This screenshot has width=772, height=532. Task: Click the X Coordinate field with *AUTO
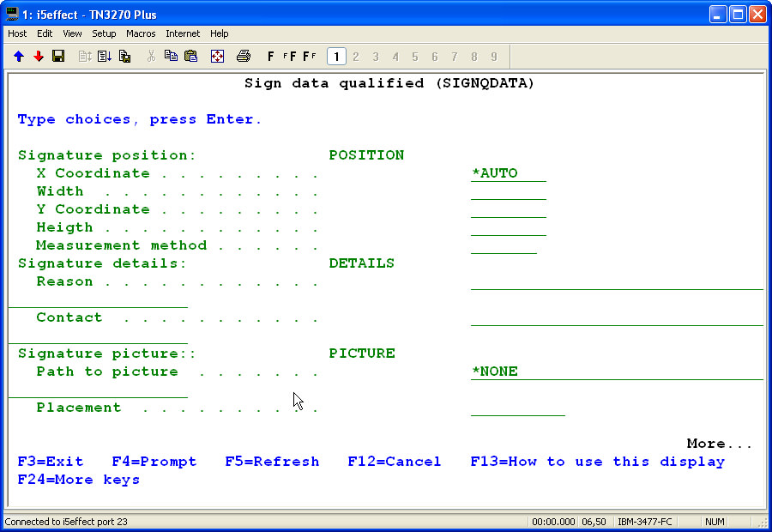pos(508,174)
